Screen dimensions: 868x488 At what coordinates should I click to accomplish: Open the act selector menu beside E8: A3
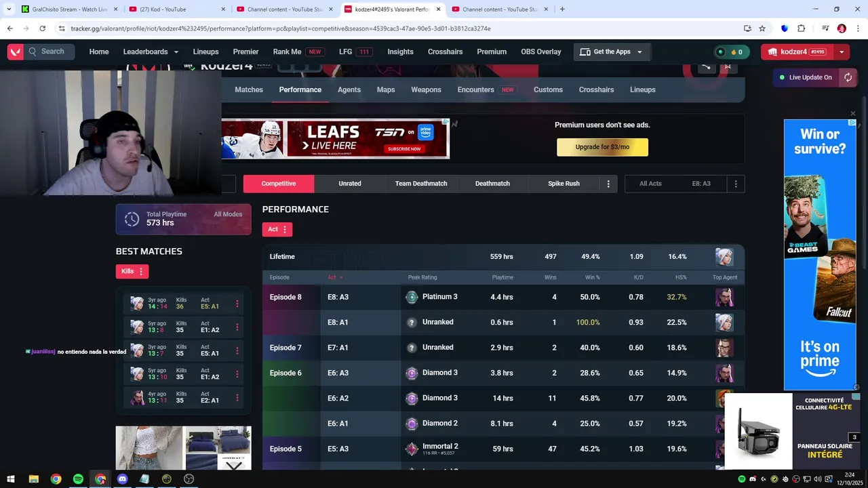click(736, 184)
